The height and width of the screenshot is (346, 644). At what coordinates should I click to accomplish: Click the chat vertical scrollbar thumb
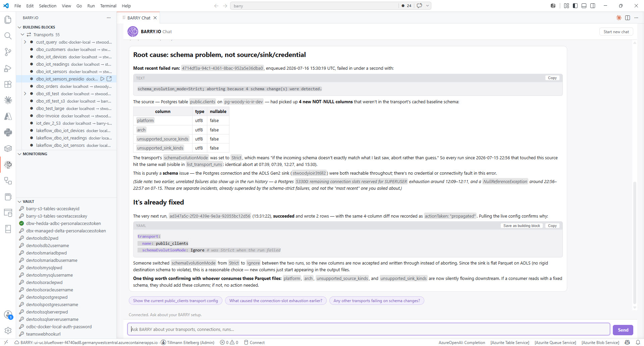(x=635, y=242)
